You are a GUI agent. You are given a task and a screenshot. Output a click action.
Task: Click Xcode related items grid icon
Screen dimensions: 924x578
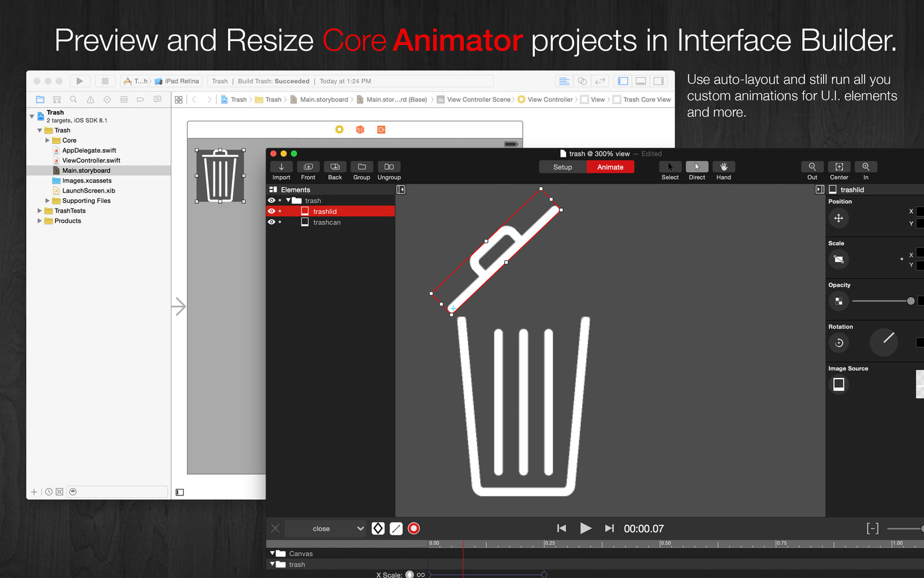(178, 99)
